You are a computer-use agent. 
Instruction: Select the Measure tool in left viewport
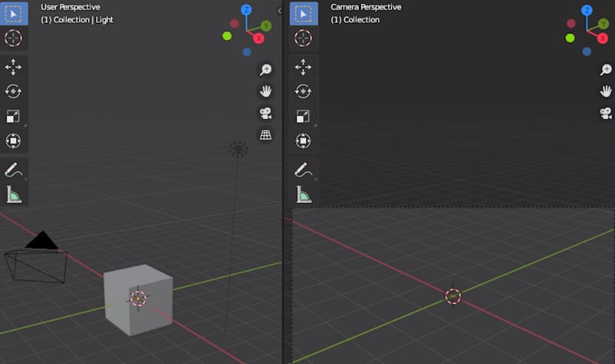(x=14, y=195)
